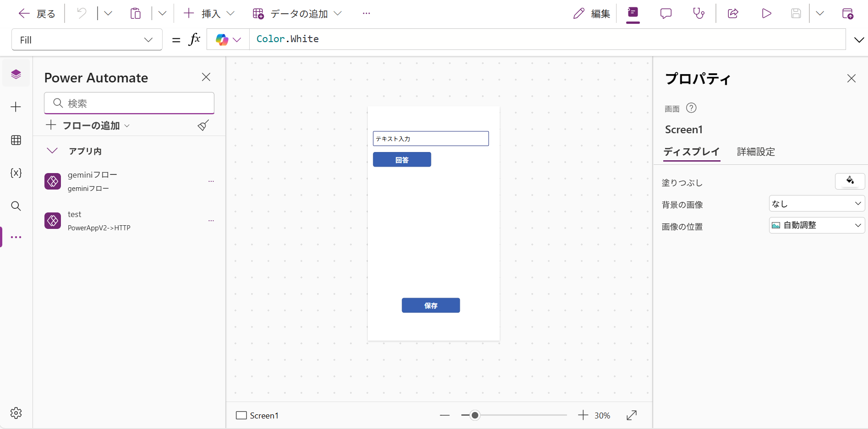Viewport: 868px width, 429px height.
Task: Click the 編集 edit button
Action: pos(591,14)
